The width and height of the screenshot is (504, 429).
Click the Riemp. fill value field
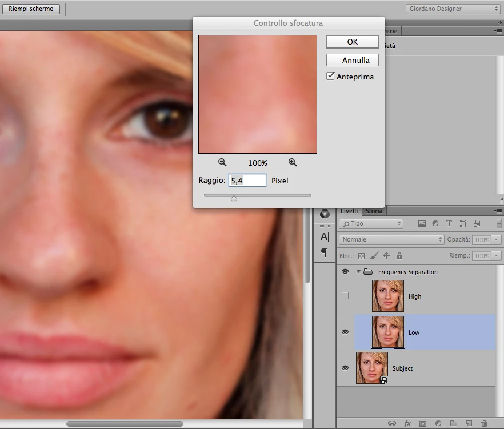(x=482, y=256)
